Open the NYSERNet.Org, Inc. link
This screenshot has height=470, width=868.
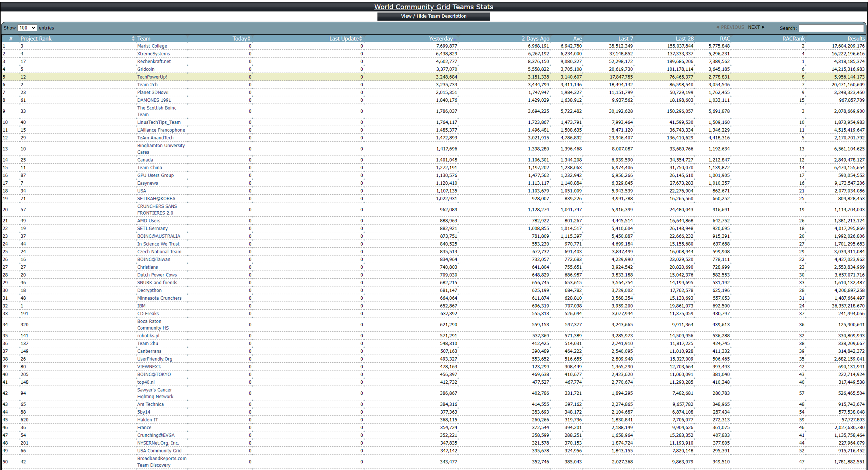158,443
